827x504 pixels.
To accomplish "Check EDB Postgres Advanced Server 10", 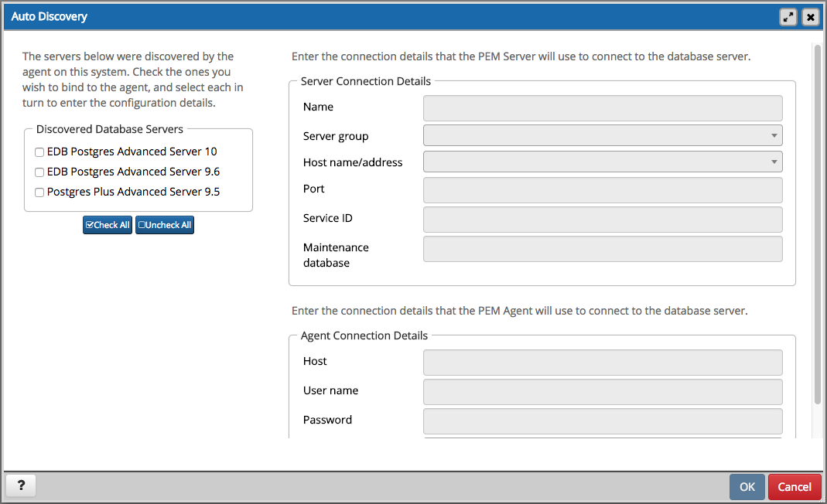I will pyautogui.click(x=39, y=152).
